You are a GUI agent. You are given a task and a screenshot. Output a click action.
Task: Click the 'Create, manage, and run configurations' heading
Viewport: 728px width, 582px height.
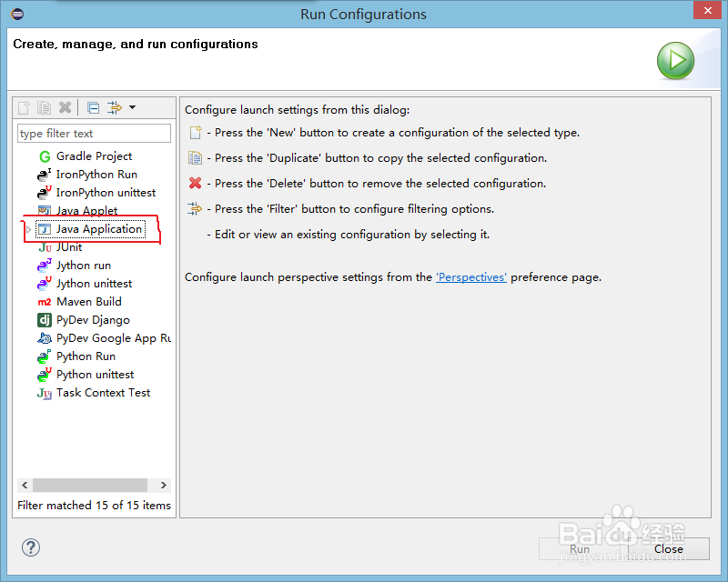pos(136,44)
